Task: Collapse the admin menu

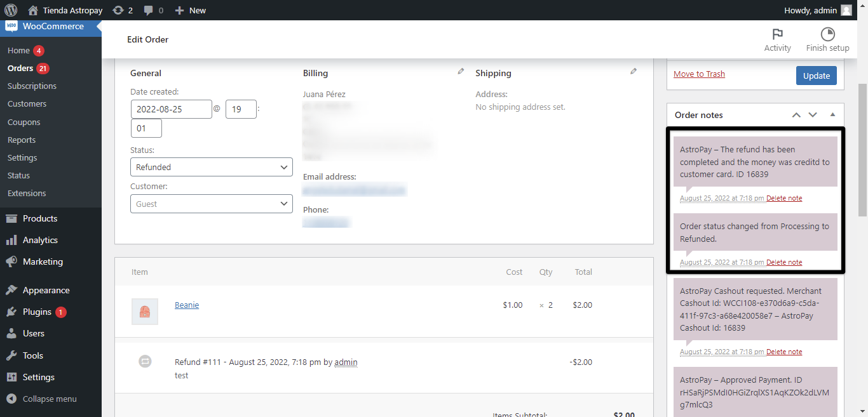Action: [42, 399]
